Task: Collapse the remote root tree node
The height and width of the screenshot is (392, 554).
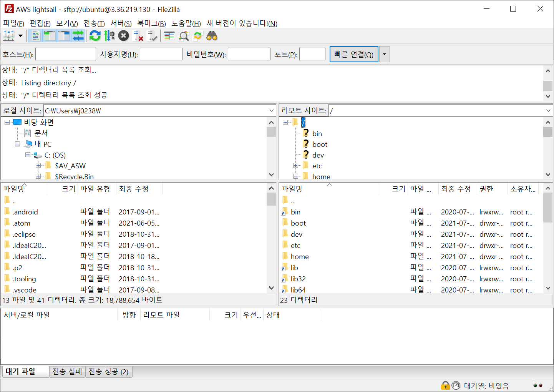Action: click(x=285, y=122)
